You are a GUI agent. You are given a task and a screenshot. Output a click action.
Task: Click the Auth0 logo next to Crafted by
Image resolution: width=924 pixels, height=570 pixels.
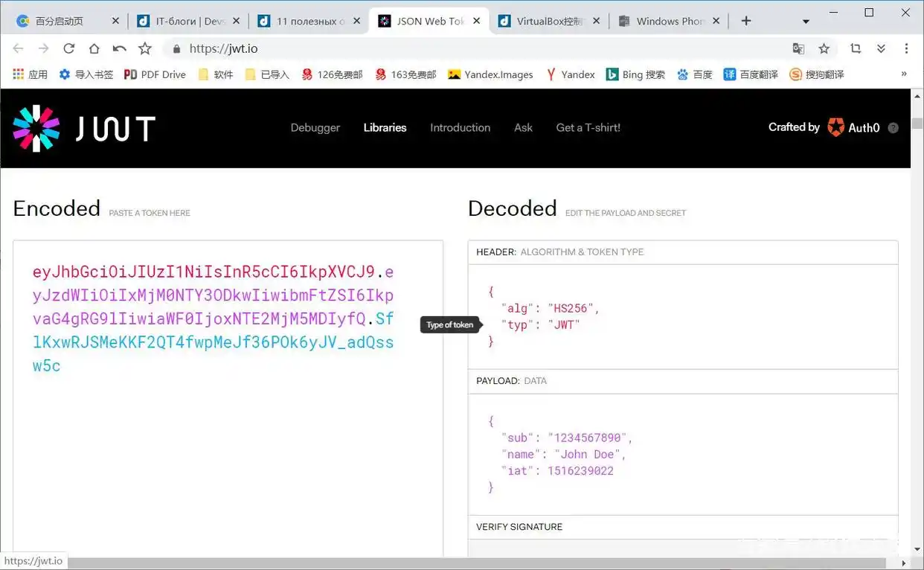835,127
